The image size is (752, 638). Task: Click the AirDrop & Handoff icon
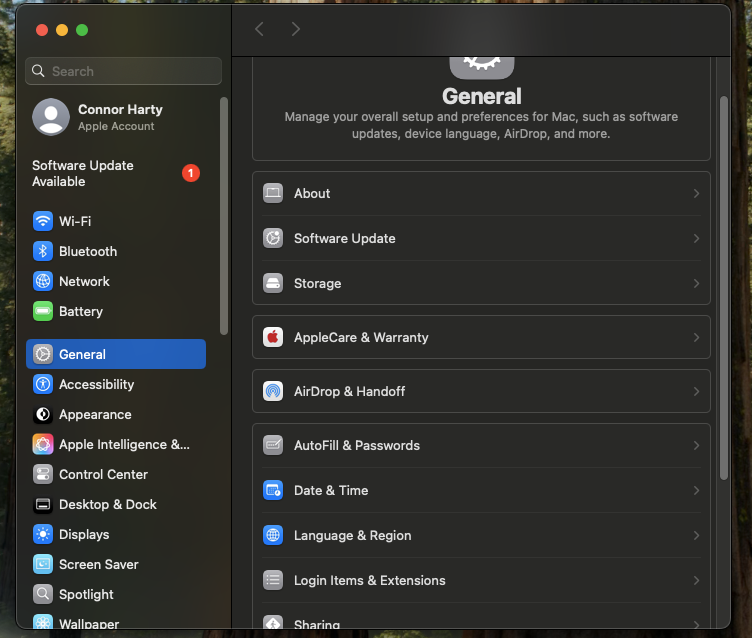[273, 391]
